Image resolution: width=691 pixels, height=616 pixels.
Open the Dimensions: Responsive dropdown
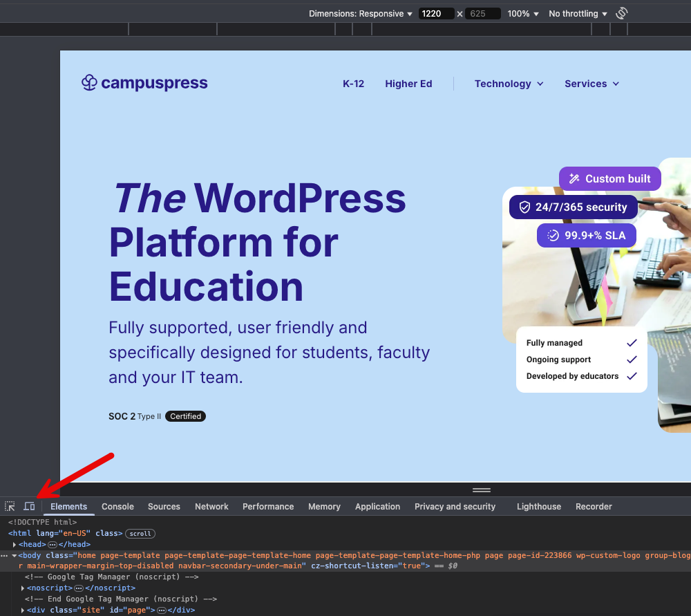tap(361, 14)
